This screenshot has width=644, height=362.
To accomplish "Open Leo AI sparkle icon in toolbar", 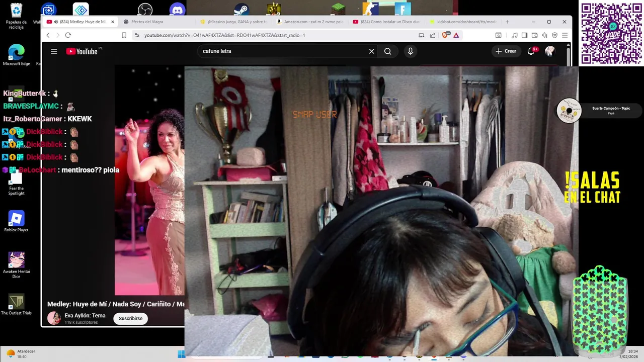I will coord(544,35).
